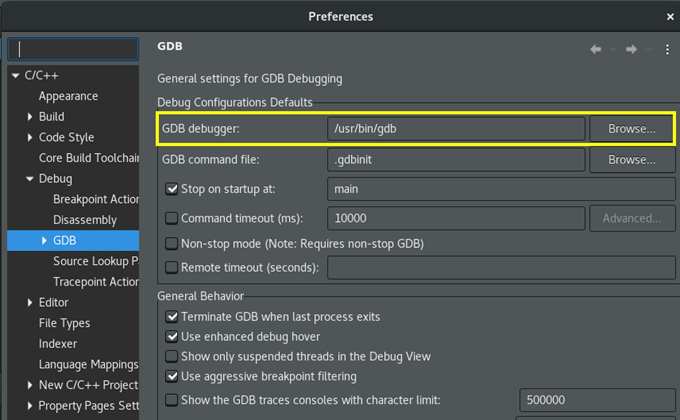Viewport: 680px width, 420px height.
Task: Select File Types preferences page
Action: [64, 323]
